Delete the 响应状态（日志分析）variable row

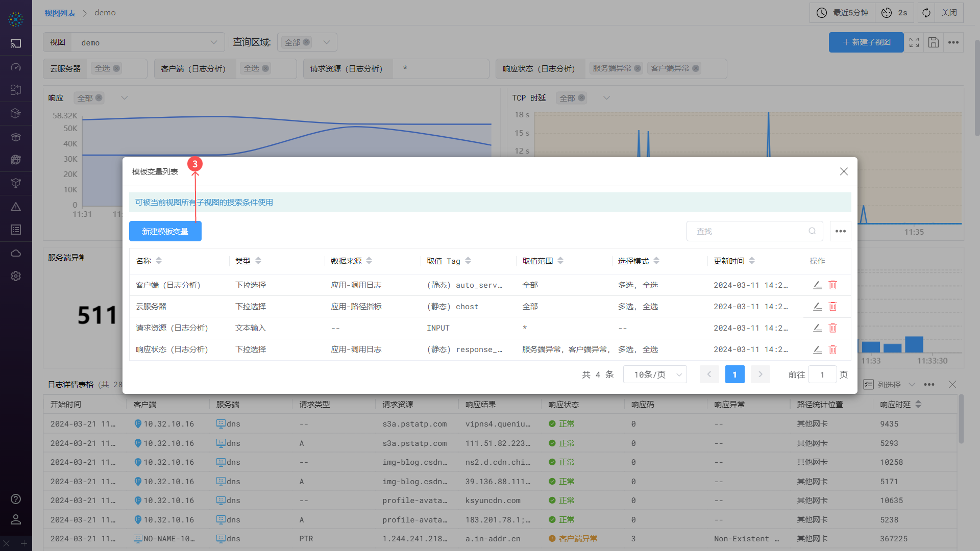tap(832, 349)
